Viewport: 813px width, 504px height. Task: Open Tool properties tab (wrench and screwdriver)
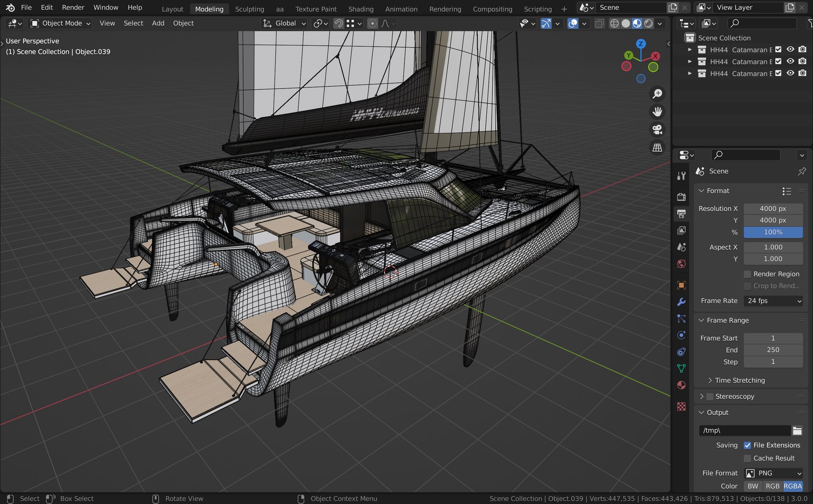pyautogui.click(x=681, y=175)
